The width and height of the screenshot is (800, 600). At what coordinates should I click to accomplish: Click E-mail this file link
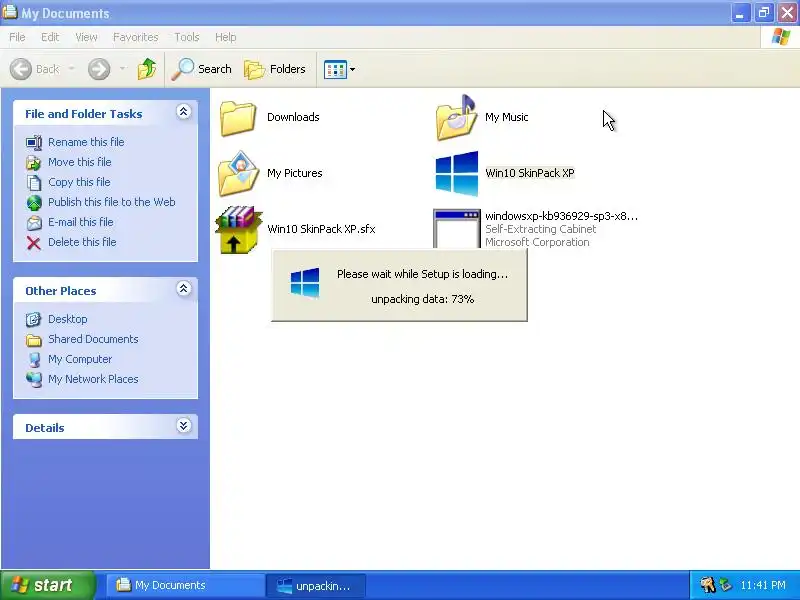[81, 222]
